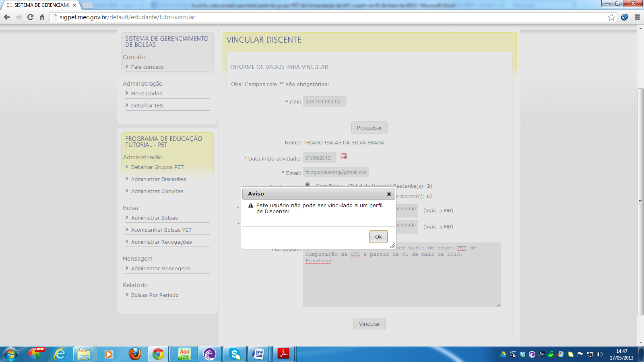This screenshot has height=362, width=644.
Task: Open Firefox from the taskbar
Action: (135, 354)
